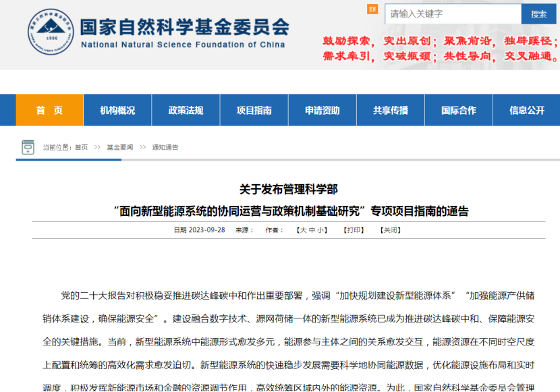The width and height of the screenshot is (560, 392).
Task: Open the 申请资助 navigation menu
Action: click(x=322, y=110)
